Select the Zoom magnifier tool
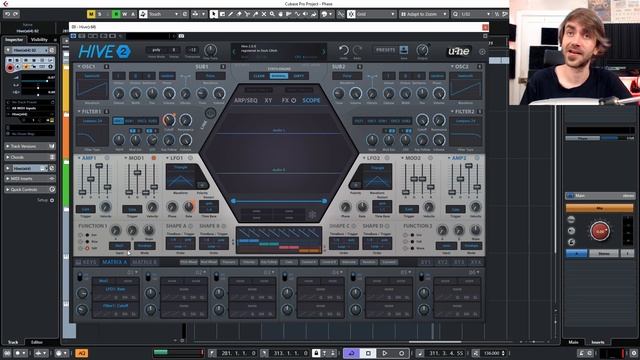640x360 pixels. [x=272, y=14]
